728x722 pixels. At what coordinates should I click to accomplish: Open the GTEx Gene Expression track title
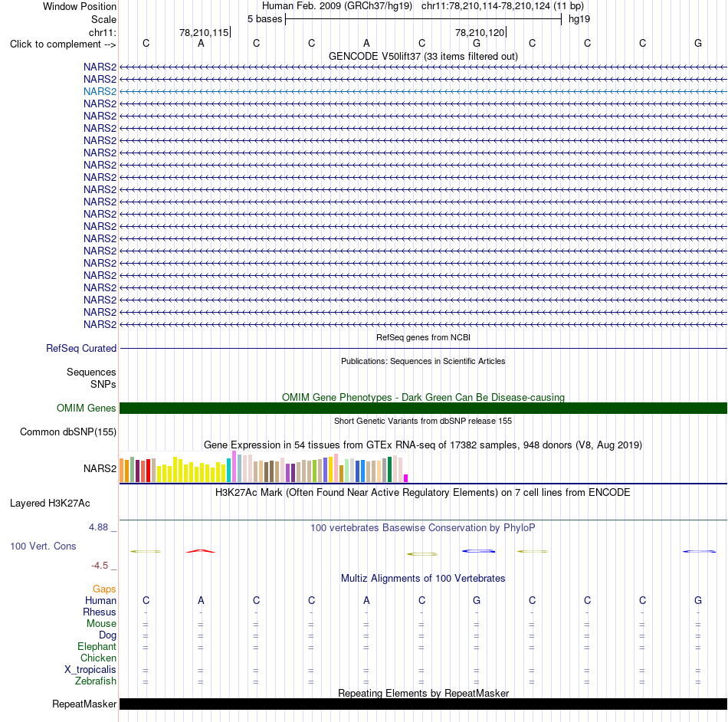[x=423, y=445]
